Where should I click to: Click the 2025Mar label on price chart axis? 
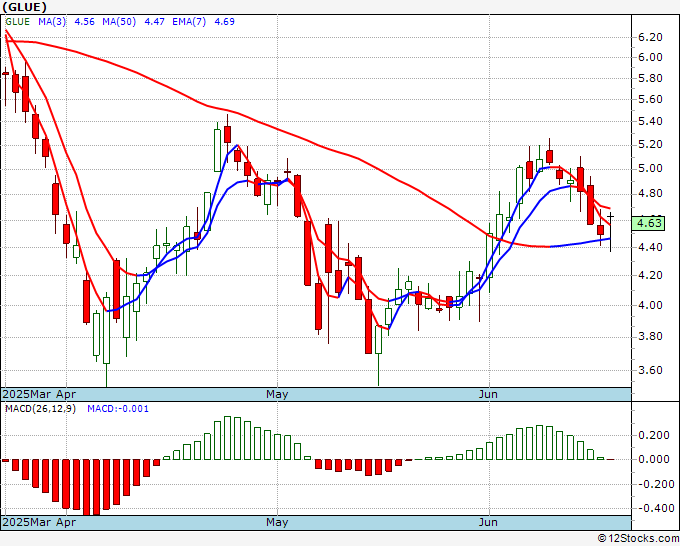(27, 394)
